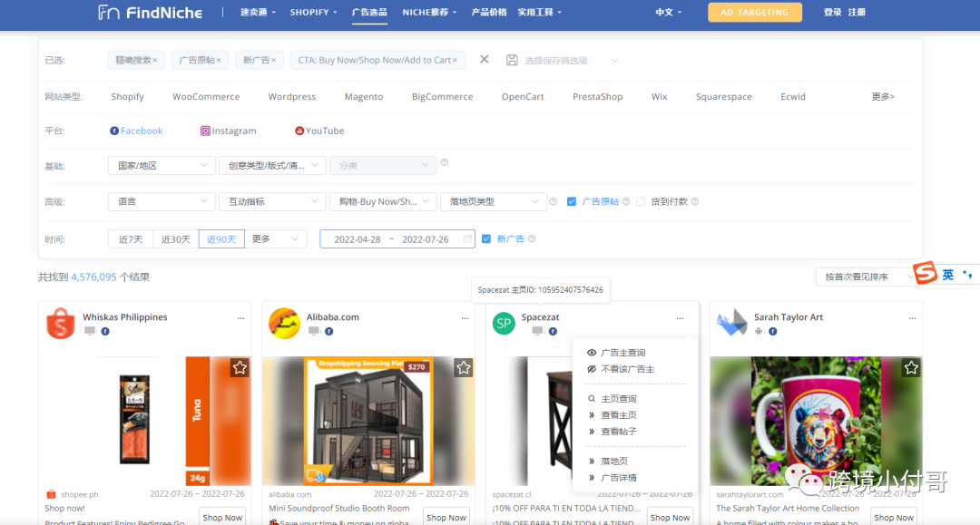Favorite the Alibaba.com ad with star icon
Image resolution: width=980 pixels, height=525 pixels.
pos(463,368)
